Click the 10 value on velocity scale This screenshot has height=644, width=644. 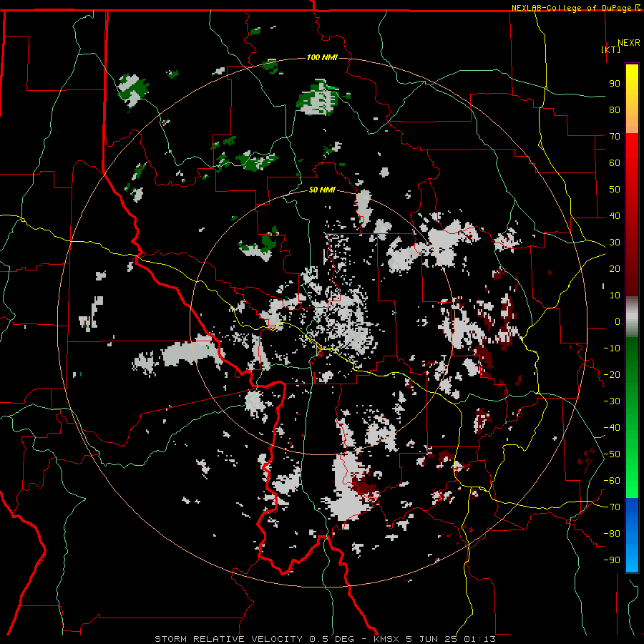point(615,296)
